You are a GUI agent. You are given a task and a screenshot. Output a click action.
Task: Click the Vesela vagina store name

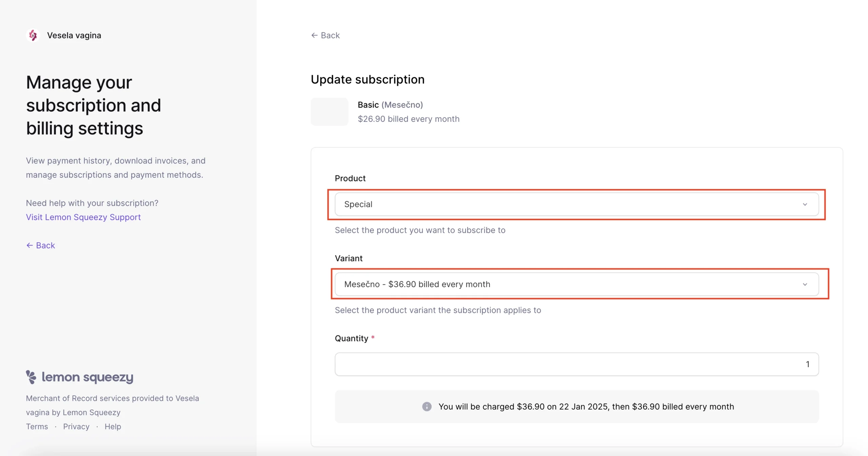(74, 35)
